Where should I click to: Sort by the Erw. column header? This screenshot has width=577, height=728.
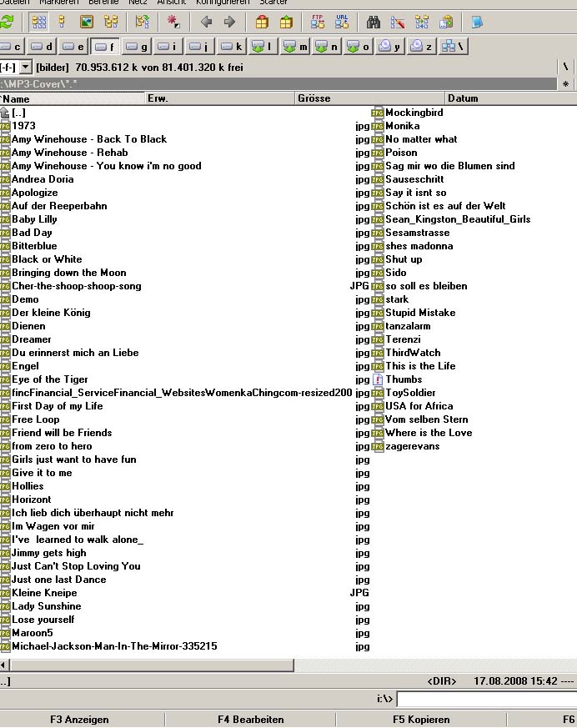pos(220,98)
